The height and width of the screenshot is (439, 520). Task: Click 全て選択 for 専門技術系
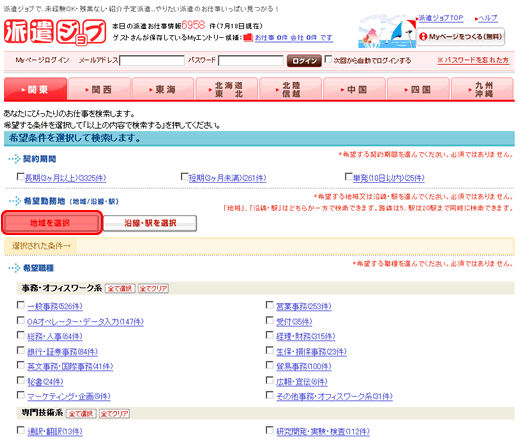tap(81, 414)
